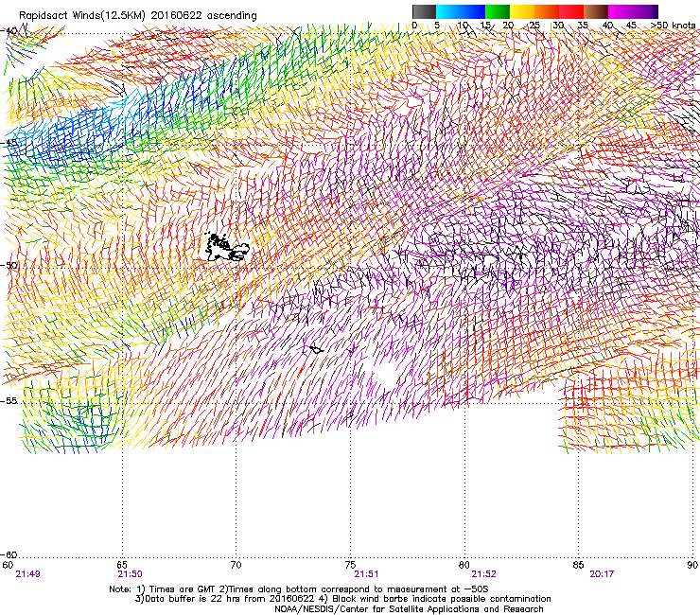Click the longitude 70 axis label
The image size is (700, 615).
236,565
